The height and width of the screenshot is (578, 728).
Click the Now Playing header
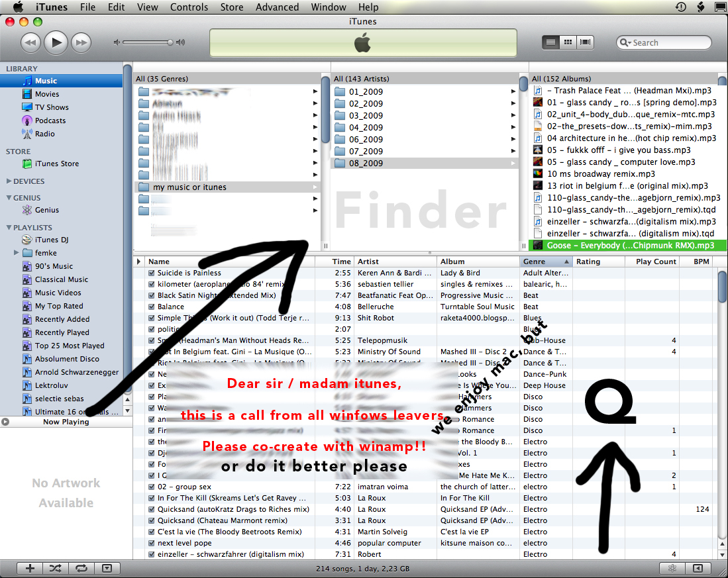(x=66, y=422)
